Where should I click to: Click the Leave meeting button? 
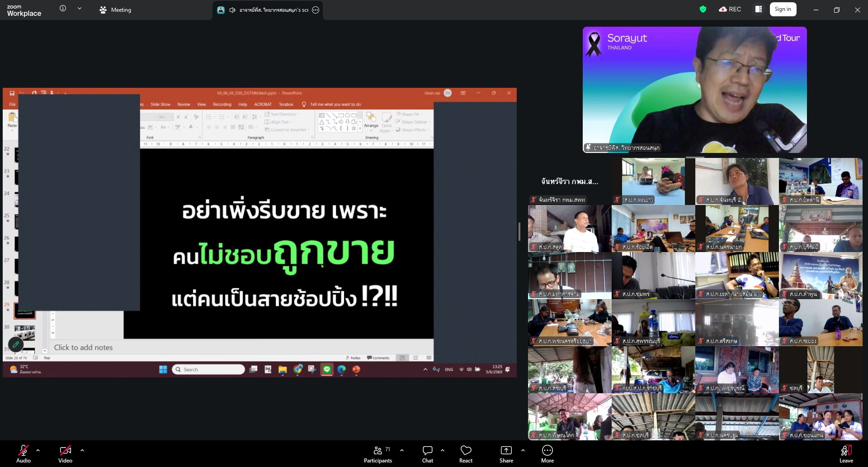(x=846, y=454)
